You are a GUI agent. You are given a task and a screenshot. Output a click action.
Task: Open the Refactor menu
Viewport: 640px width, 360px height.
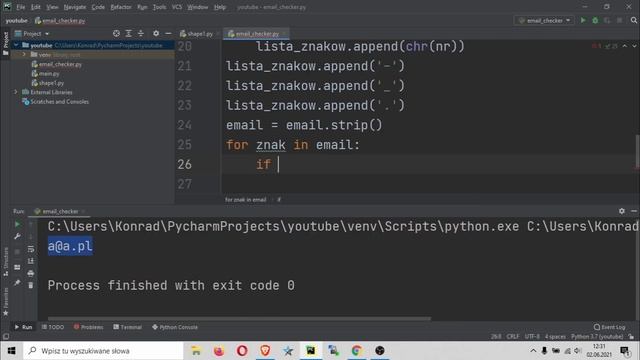click(121, 7)
